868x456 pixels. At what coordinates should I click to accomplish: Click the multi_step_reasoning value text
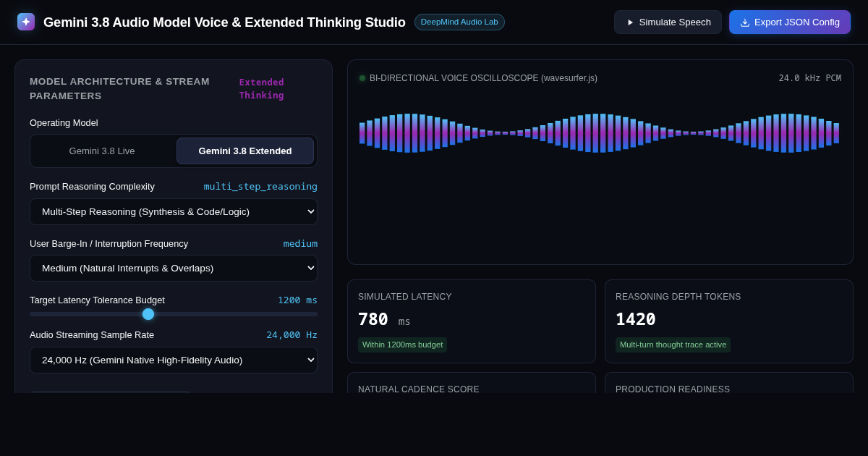260,187
